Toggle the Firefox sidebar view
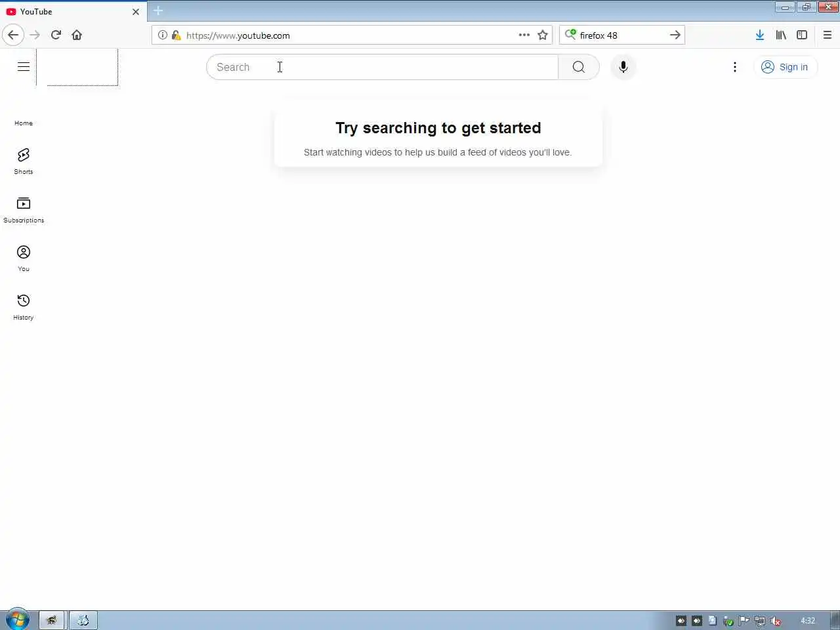This screenshot has height=630, width=840. pyautogui.click(x=802, y=35)
